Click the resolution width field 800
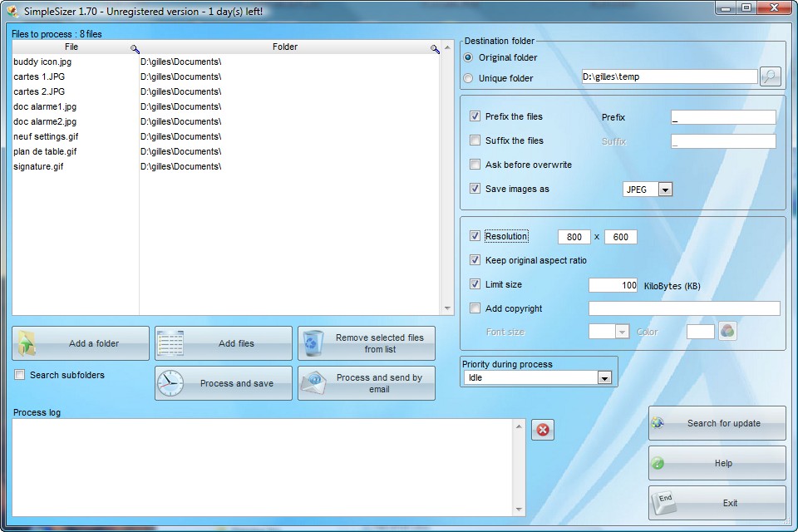 (574, 237)
